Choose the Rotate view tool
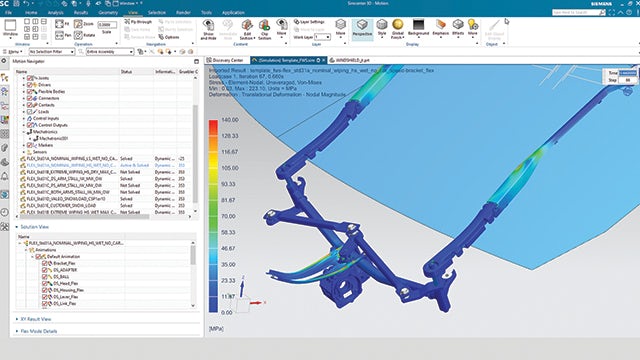This screenshot has width=640, height=360. tap(85, 36)
